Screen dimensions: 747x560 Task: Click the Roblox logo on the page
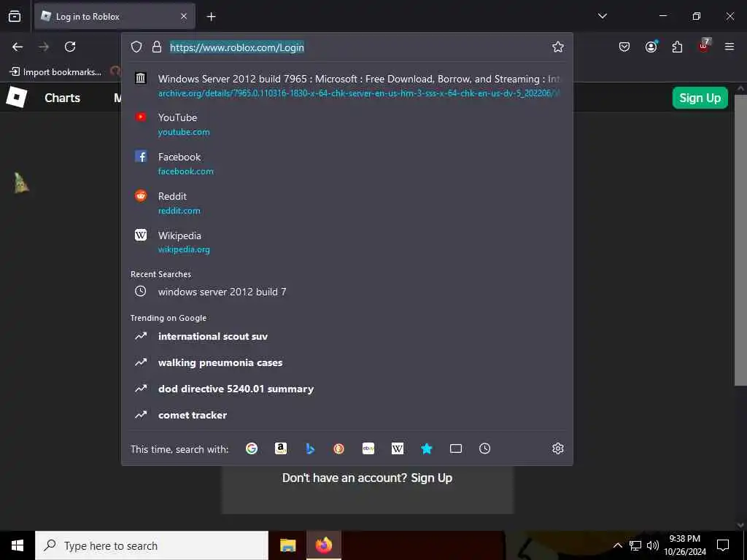[17, 98]
